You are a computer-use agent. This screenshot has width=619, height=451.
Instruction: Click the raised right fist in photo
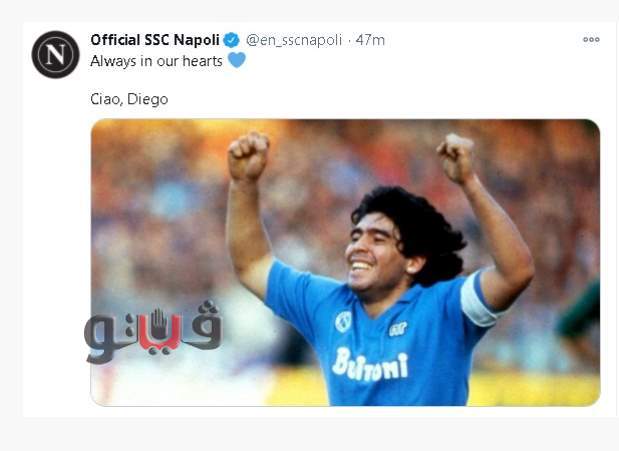pos(456,158)
